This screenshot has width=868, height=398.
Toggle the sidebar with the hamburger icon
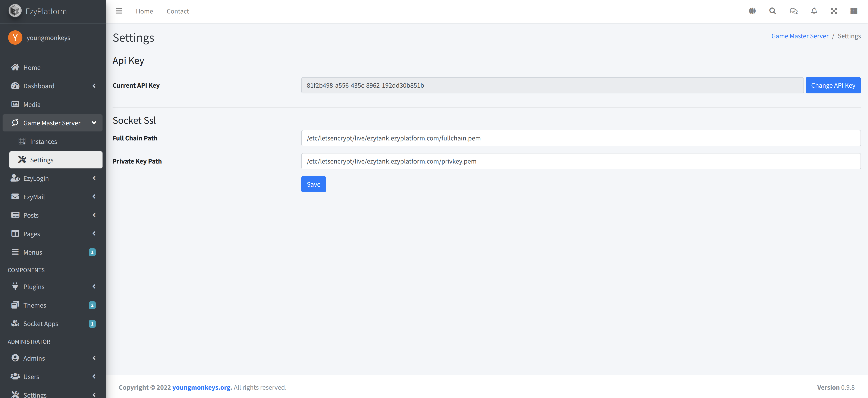click(119, 11)
